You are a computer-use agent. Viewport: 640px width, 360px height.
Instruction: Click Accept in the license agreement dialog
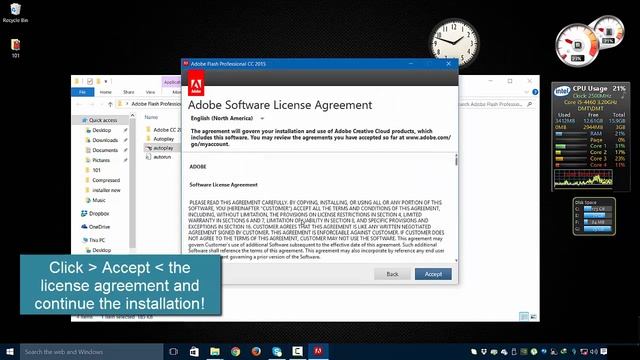coord(433,274)
